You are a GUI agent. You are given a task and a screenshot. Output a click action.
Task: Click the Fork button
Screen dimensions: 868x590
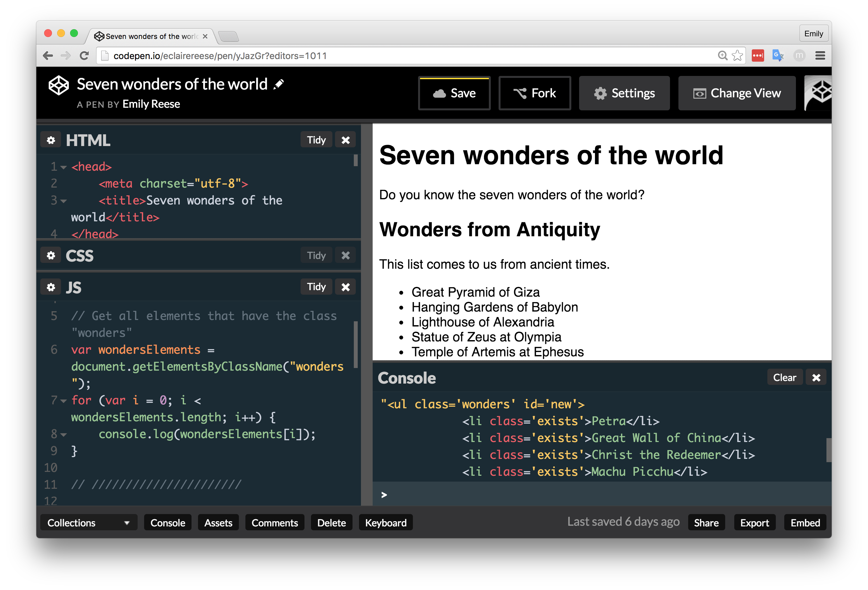[535, 93]
